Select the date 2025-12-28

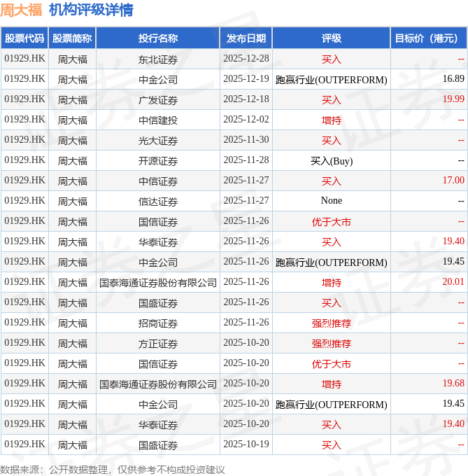[246, 58]
